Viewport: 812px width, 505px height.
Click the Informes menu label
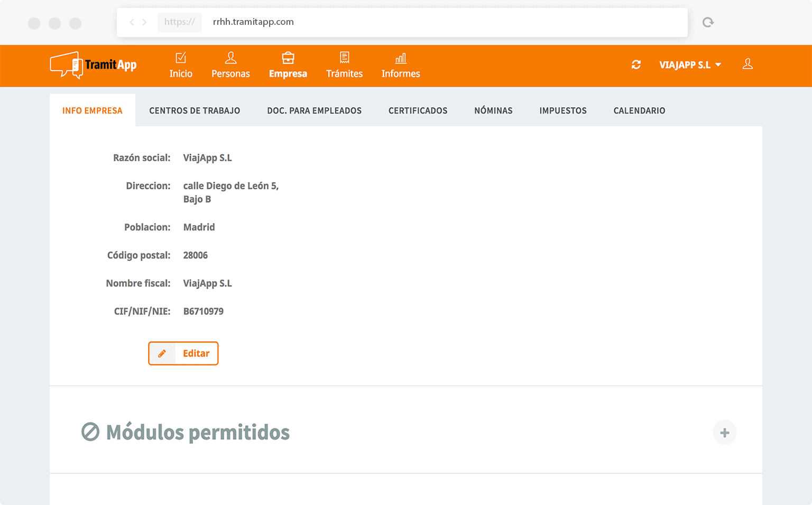pyautogui.click(x=401, y=73)
